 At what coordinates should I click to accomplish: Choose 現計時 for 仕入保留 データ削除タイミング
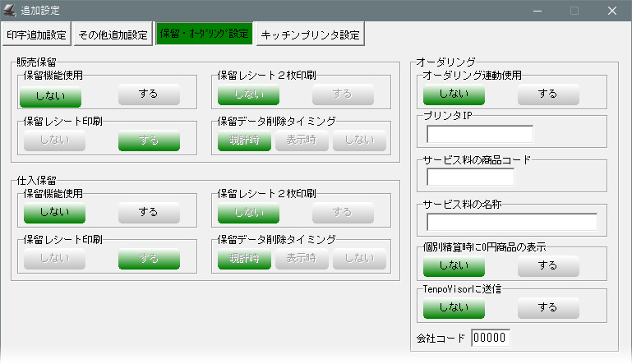pyautogui.click(x=244, y=259)
